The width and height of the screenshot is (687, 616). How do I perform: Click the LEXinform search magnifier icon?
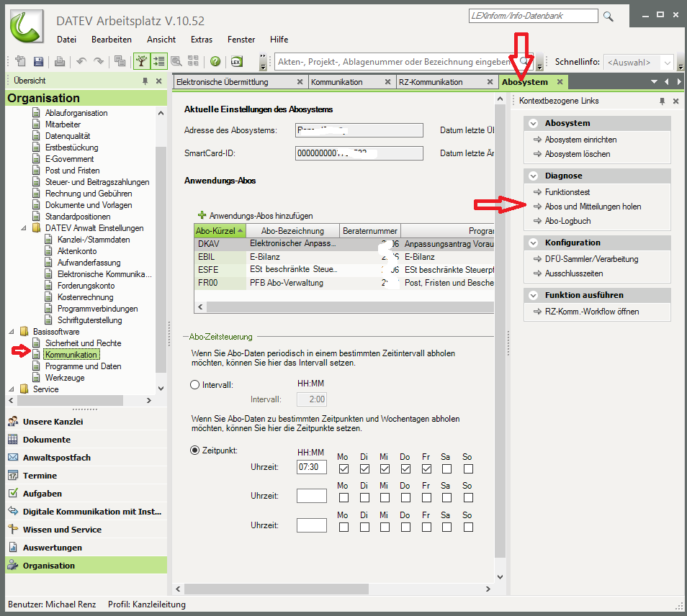pyautogui.click(x=609, y=16)
